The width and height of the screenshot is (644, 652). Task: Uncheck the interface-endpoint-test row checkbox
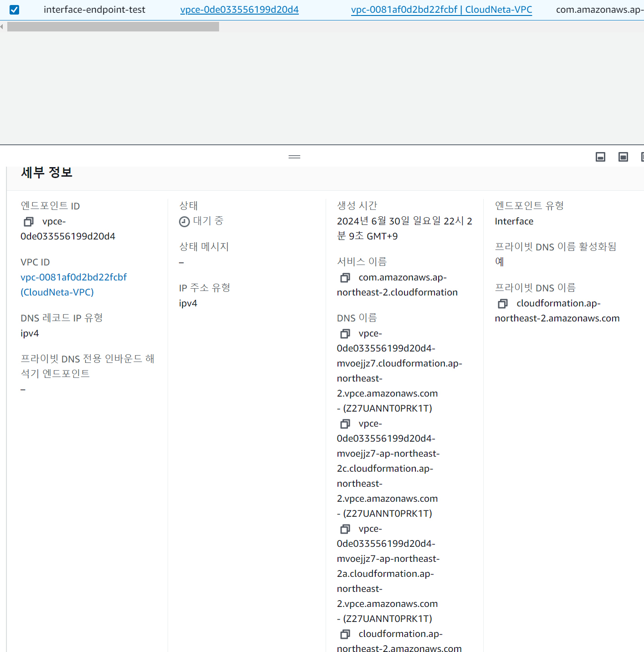14,10
